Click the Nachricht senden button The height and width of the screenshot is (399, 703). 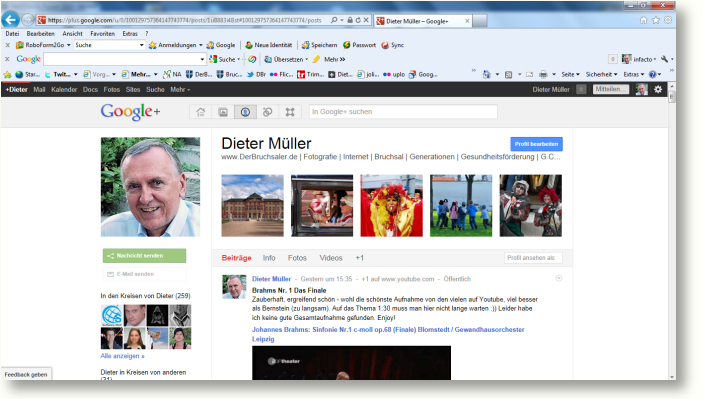144,256
